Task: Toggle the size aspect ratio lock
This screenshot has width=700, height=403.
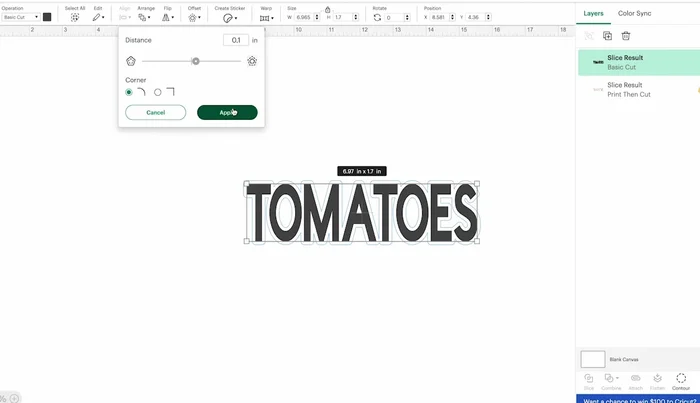Action: (x=327, y=9)
